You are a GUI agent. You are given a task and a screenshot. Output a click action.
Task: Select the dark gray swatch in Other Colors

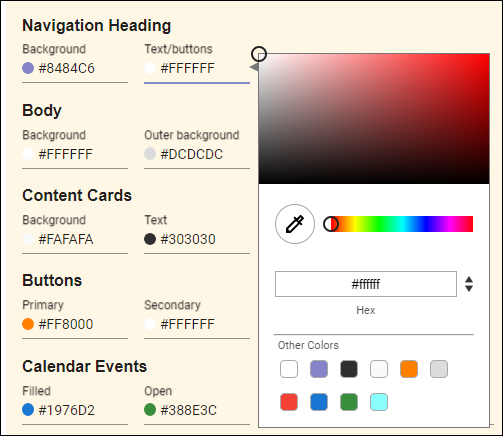pos(349,369)
